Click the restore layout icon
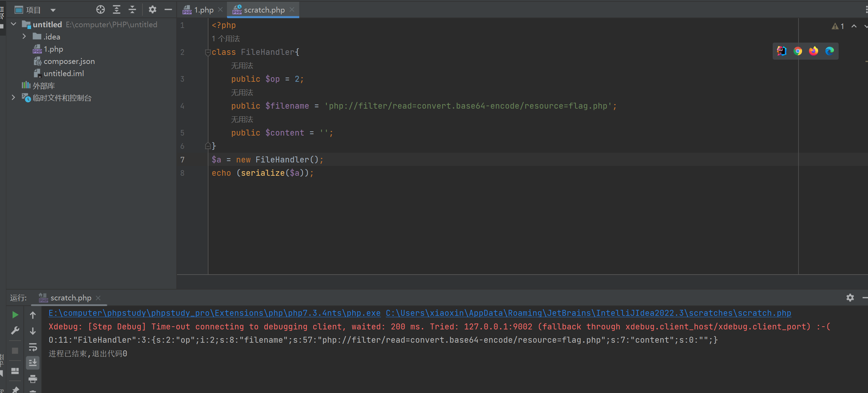The image size is (868, 393). tap(15, 371)
